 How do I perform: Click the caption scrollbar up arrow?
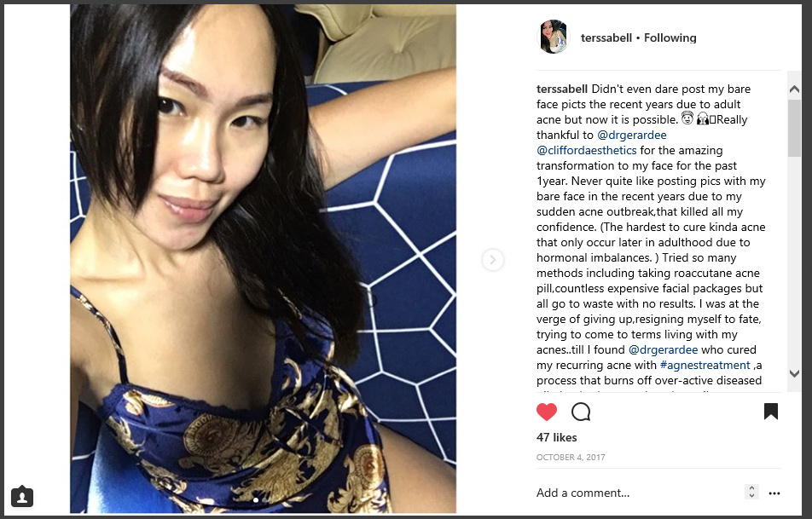794,89
